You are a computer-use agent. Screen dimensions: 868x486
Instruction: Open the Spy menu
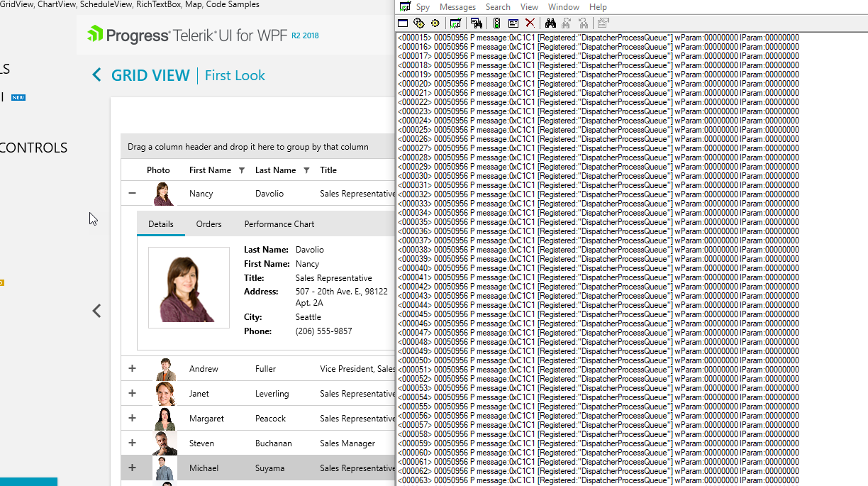click(423, 6)
